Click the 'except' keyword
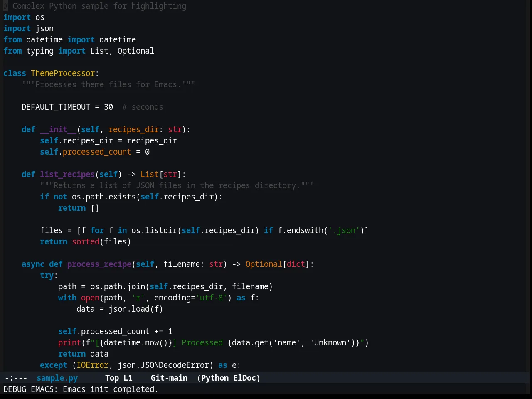 (x=54, y=365)
